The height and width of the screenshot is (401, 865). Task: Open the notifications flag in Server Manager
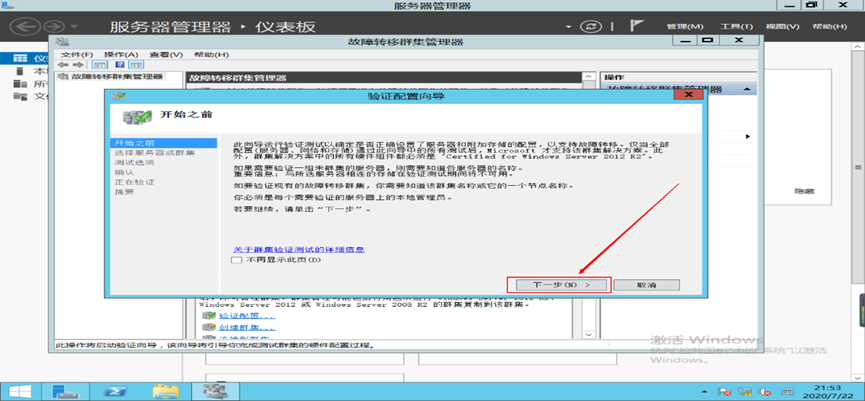click(x=637, y=26)
